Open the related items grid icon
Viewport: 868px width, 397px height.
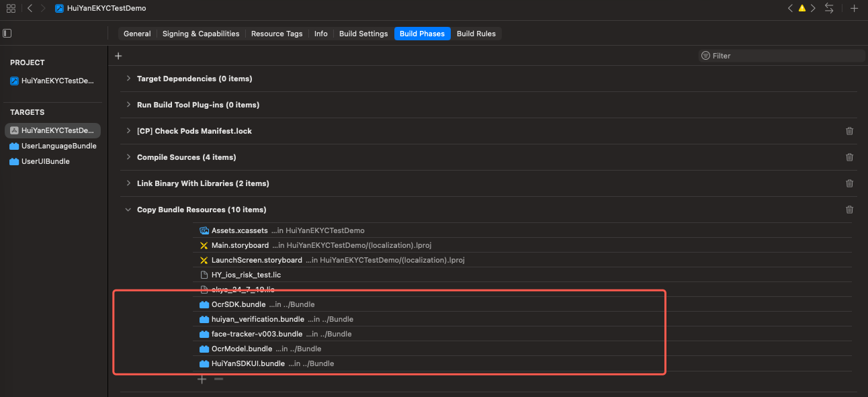click(11, 8)
